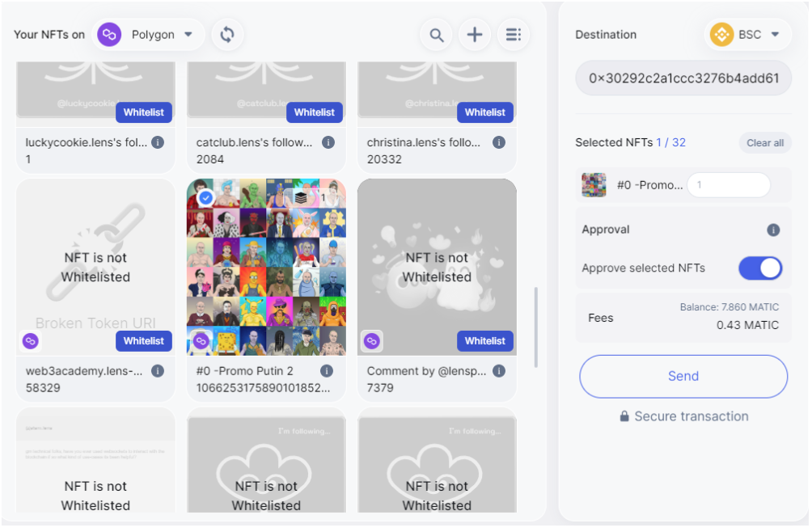Click the #0 -Promo quantity input
The image size is (812, 532).
(x=729, y=185)
